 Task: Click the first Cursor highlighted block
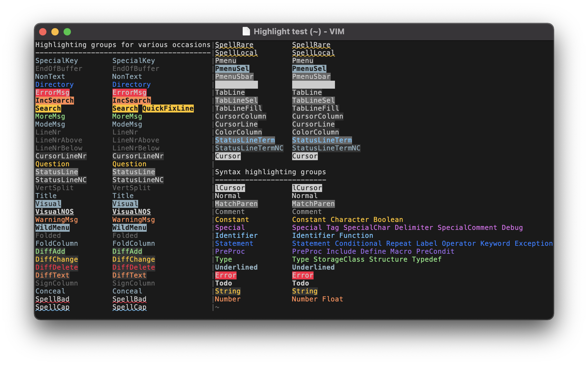[x=228, y=156]
